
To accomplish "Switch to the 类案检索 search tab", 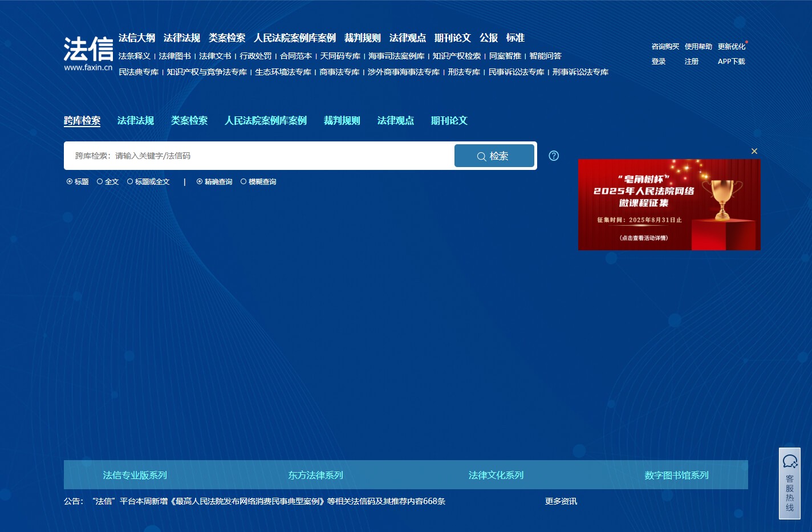I will point(189,120).
